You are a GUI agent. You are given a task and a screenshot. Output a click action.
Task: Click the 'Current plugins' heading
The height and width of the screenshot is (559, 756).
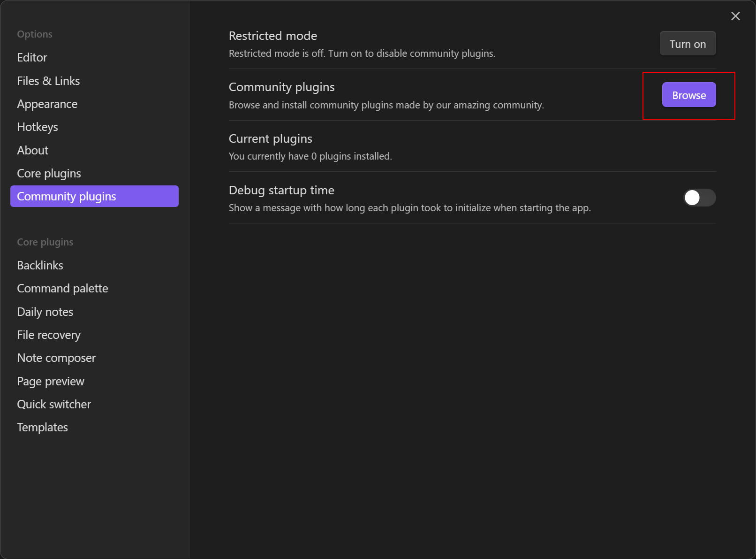coord(271,139)
